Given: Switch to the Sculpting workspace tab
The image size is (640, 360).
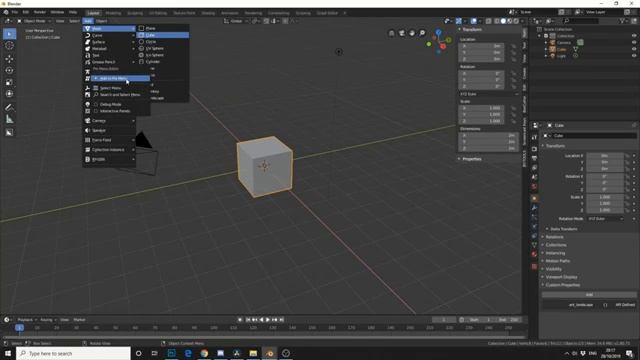Looking at the screenshot, I should pos(135,13).
